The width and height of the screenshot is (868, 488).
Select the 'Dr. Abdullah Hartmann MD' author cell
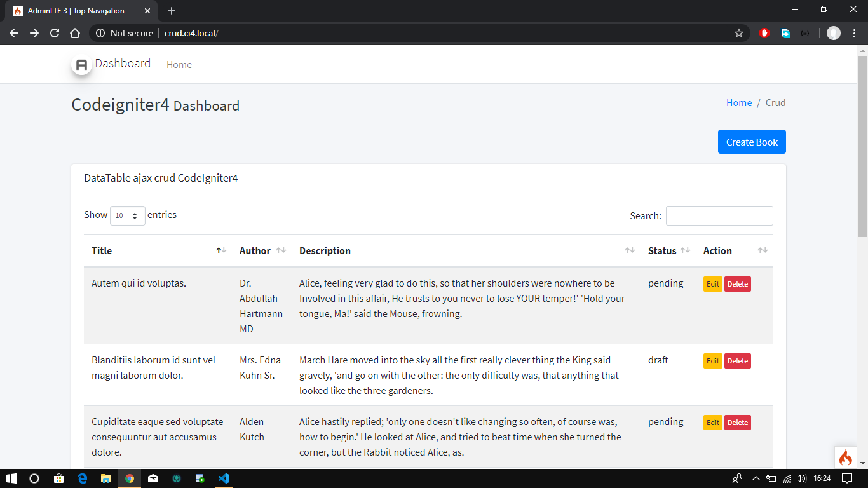(x=261, y=306)
